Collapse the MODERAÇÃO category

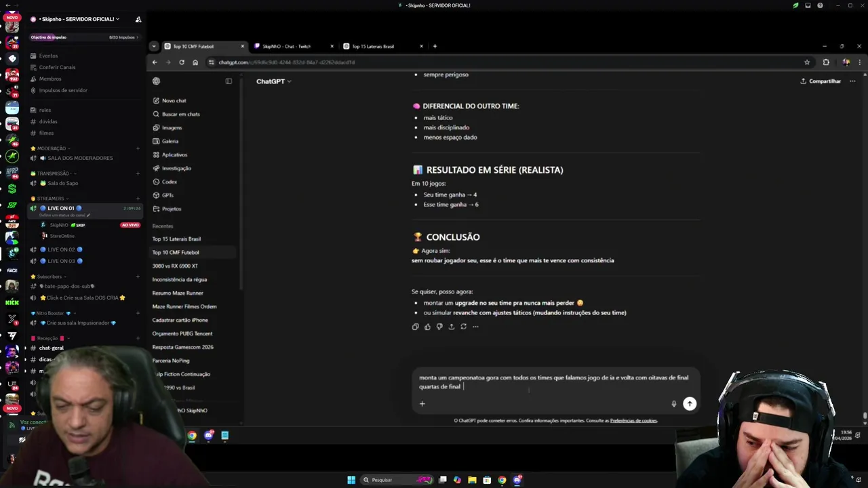click(52, 148)
